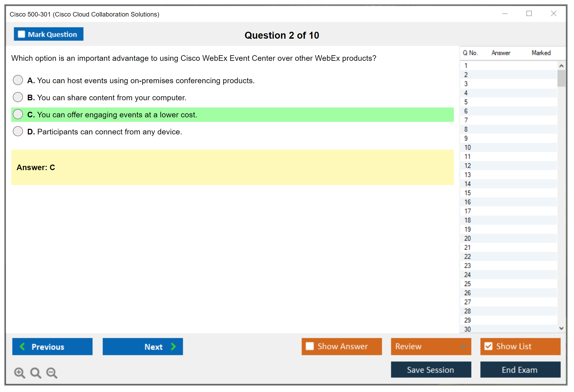574x392 pixels.
Task: Close the Cisco 500-301 exam window
Action: tap(553, 14)
